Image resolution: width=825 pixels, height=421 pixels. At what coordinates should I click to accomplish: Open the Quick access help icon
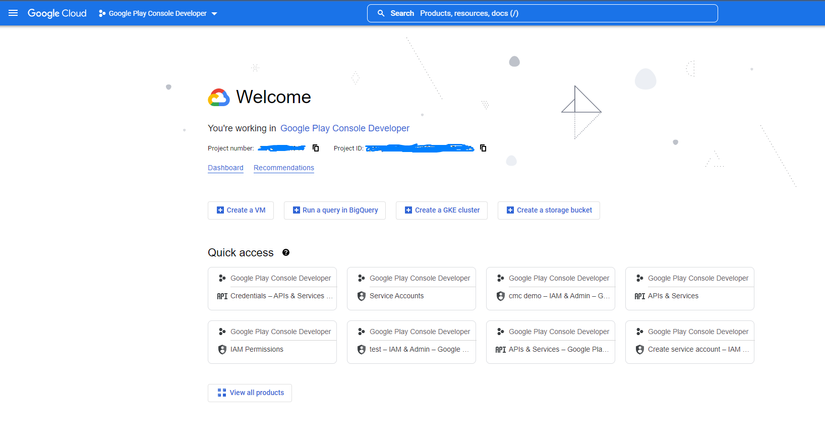point(286,253)
